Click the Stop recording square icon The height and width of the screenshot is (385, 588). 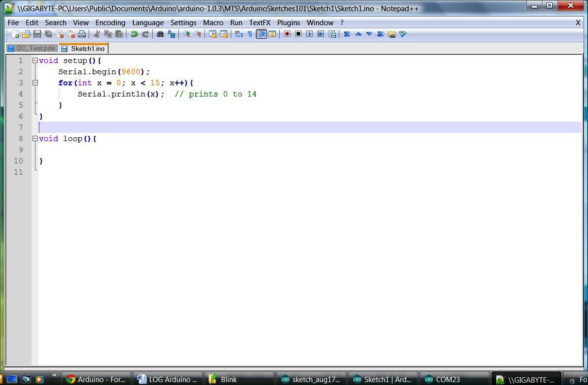pos(298,34)
